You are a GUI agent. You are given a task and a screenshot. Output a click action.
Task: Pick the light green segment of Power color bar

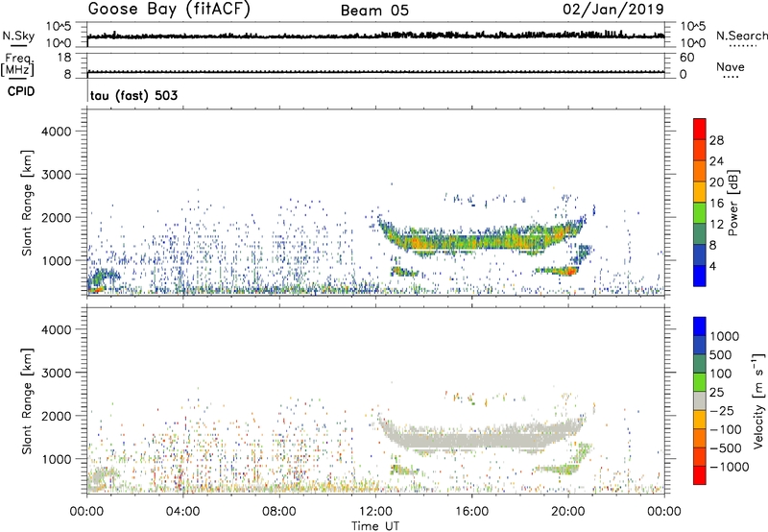pos(700,213)
